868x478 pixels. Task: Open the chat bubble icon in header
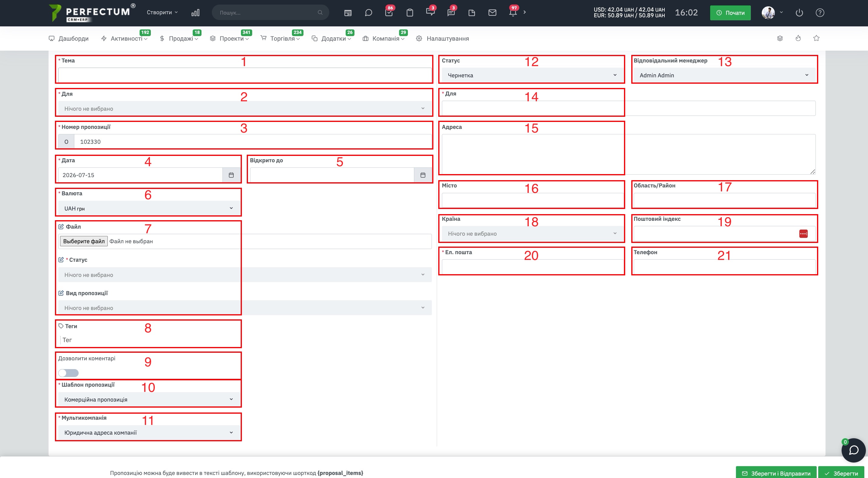pos(368,13)
